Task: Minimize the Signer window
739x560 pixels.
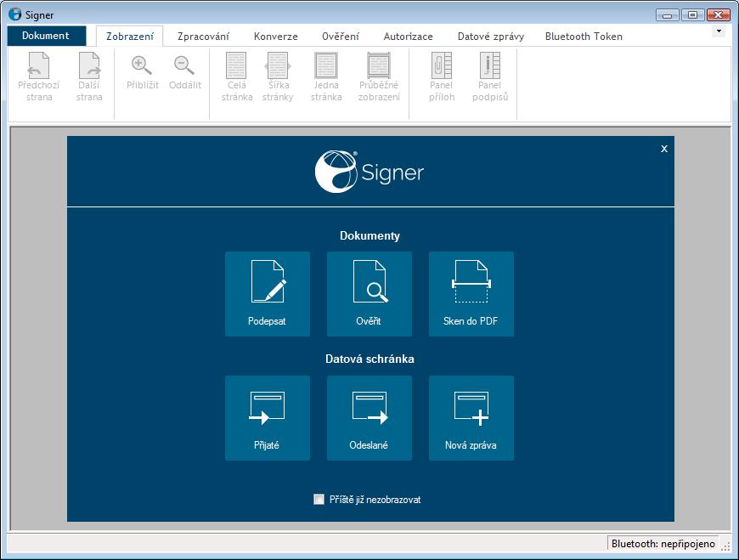Action: 667,15
